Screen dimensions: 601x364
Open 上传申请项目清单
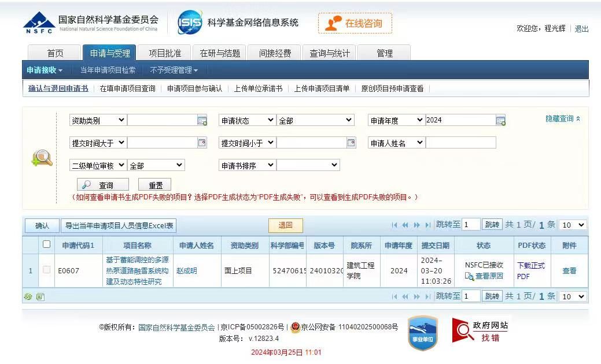(x=322, y=88)
